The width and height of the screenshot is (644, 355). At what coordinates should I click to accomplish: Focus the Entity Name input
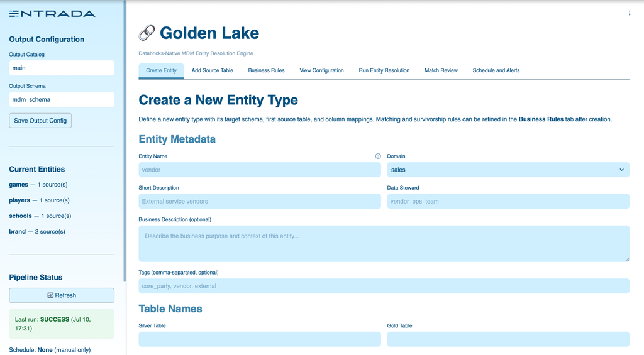tap(260, 170)
